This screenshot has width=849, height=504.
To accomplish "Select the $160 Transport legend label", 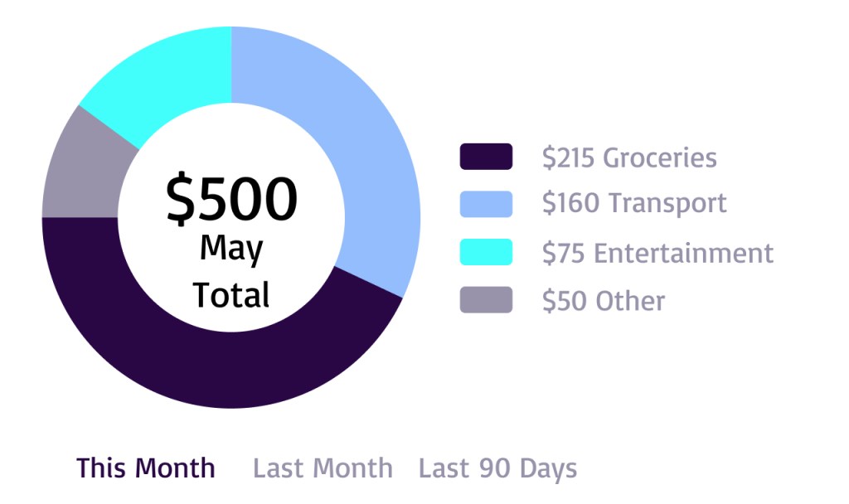I will (634, 204).
